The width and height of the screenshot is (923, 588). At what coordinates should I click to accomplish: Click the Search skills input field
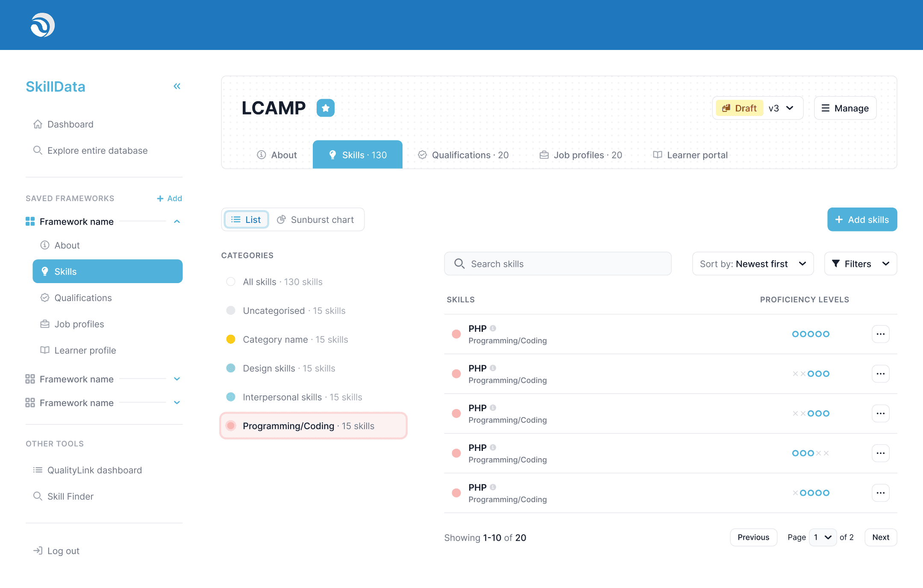click(558, 264)
